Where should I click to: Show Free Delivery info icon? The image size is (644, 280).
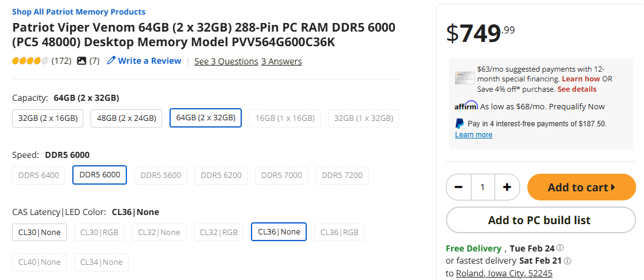coord(560,248)
